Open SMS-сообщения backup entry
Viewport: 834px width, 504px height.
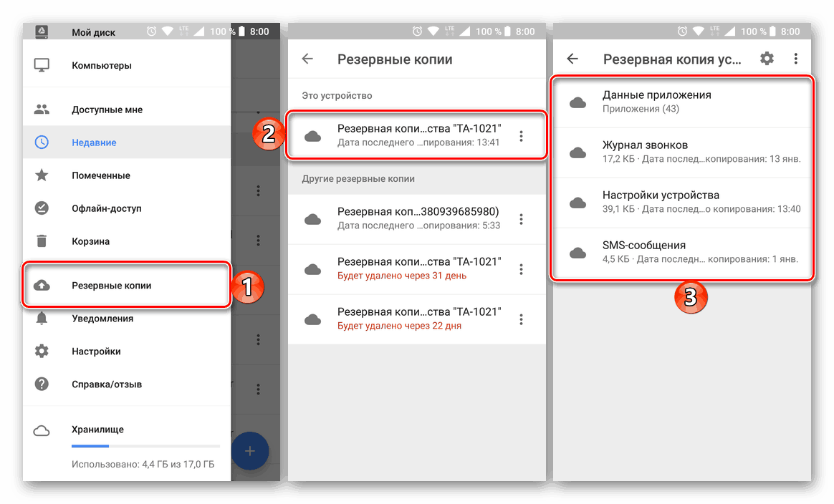coord(682,253)
